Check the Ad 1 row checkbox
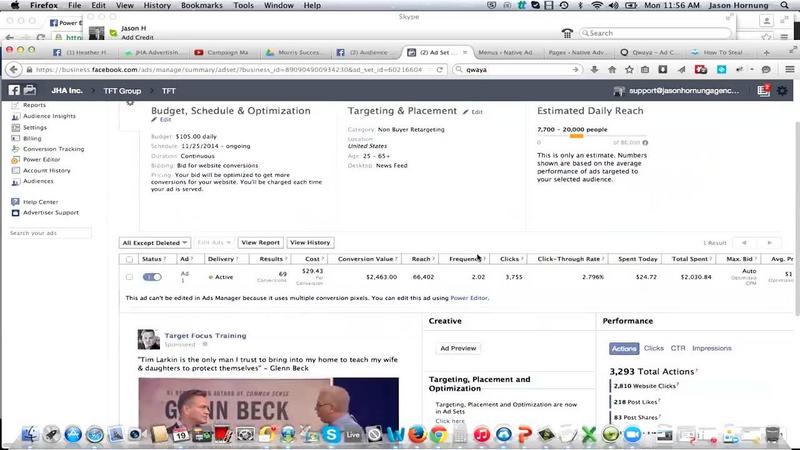800x450 pixels. coord(129,277)
